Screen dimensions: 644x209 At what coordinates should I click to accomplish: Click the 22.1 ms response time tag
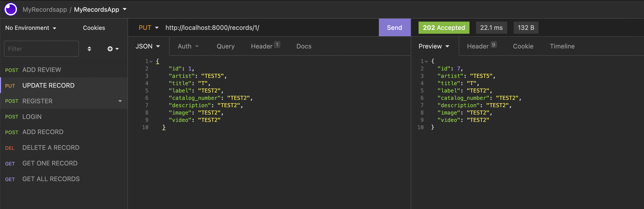pyautogui.click(x=491, y=27)
